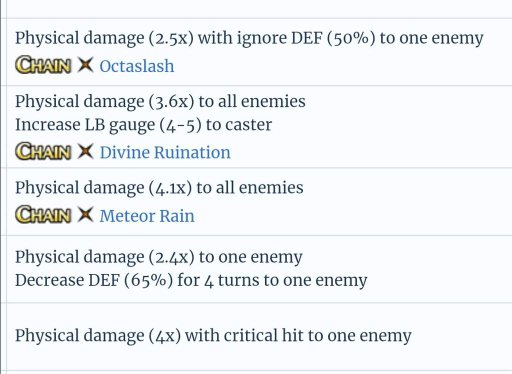Screen dimensions: 512x374
Task: Click the 'Physical damage (4x) with critical hit' row
Action: pyautogui.click(x=257, y=336)
